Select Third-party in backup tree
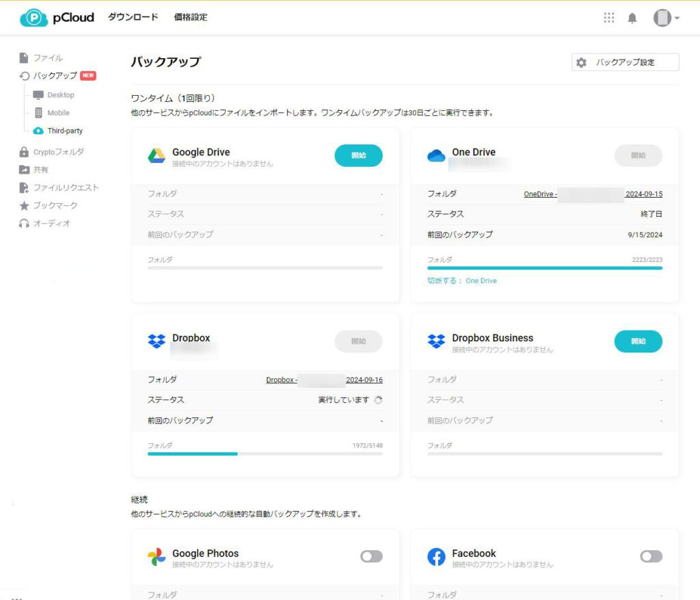This screenshot has width=700, height=600. 65,131
